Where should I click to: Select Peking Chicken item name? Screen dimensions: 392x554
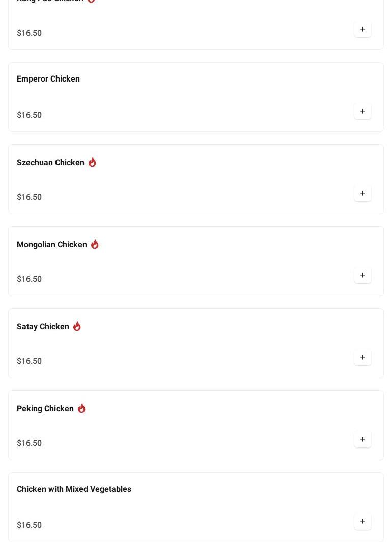point(45,409)
